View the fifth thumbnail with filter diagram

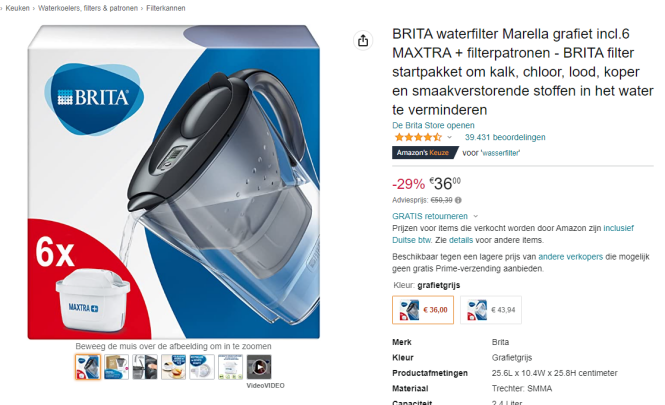coord(202,367)
